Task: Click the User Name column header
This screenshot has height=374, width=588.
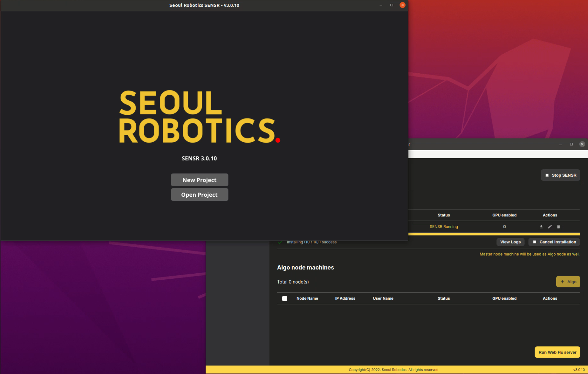Action: [383, 298]
